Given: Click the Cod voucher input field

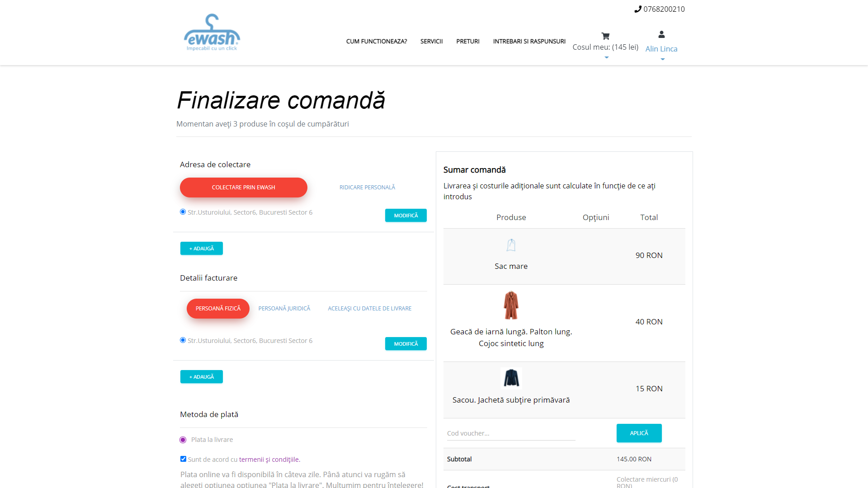Looking at the screenshot, I should pyautogui.click(x=511, y=433).
